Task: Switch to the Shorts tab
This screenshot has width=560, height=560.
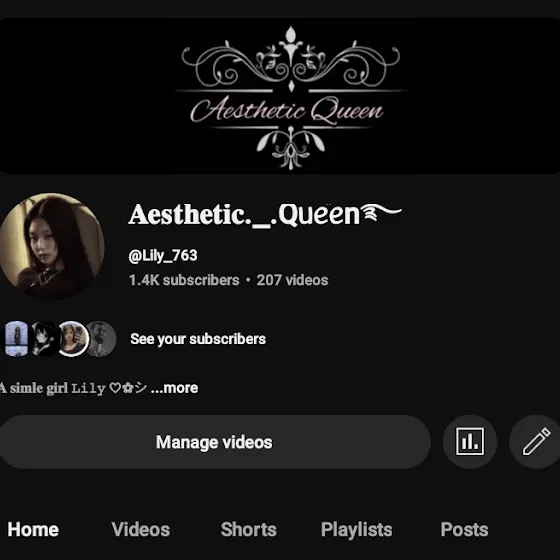Action: tap(249, 529)
